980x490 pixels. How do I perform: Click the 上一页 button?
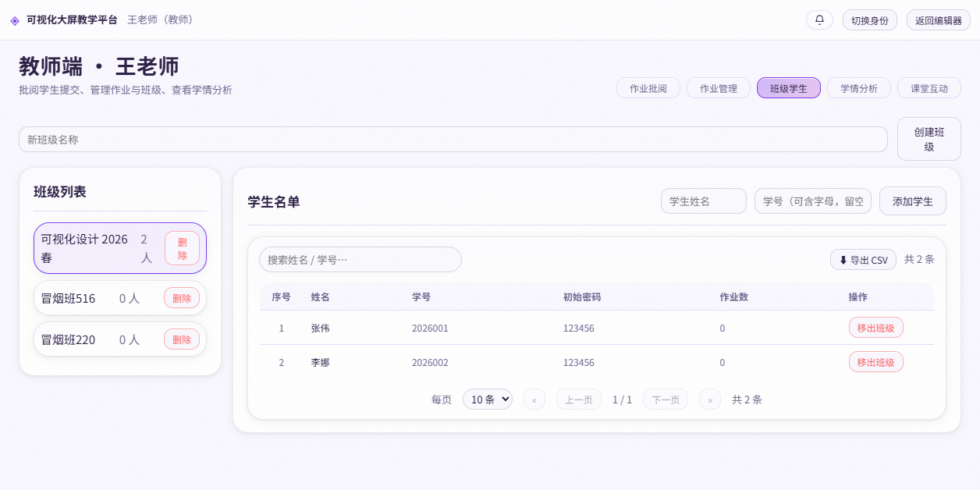(x=579, y=399)
